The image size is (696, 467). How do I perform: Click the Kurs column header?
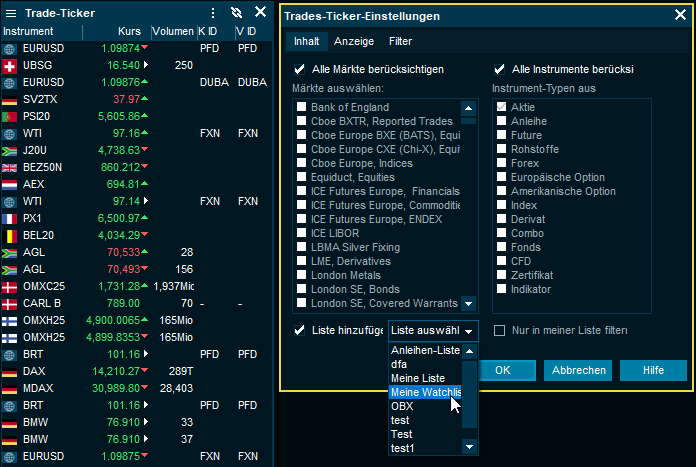(x=129, y=31)
